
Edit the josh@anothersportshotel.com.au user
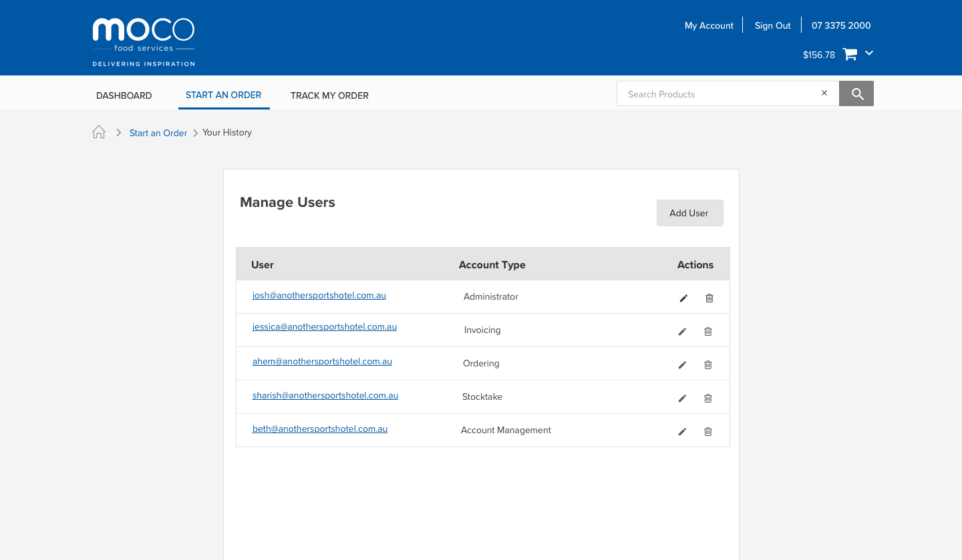click(x=683, y=298)
